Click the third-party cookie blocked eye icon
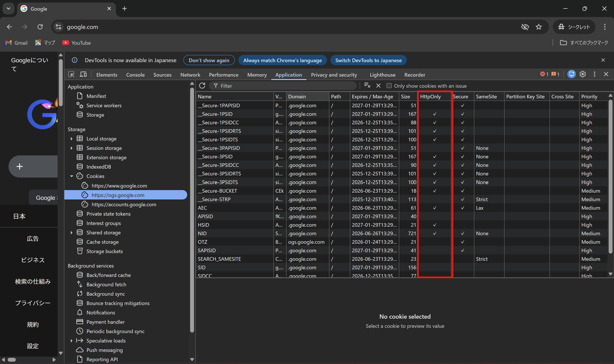The height and width of the screenshot is (364, 614). [525, 27]
